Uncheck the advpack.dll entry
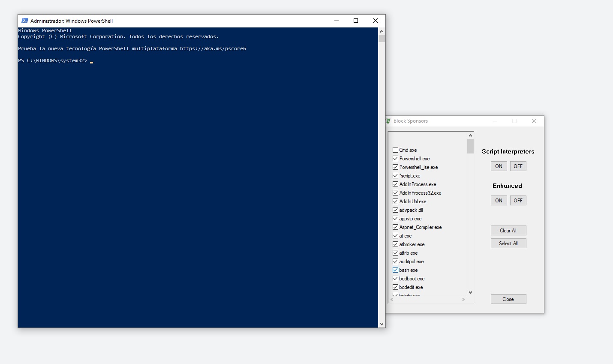Screen dimensions: 613x364 (395, 210)
